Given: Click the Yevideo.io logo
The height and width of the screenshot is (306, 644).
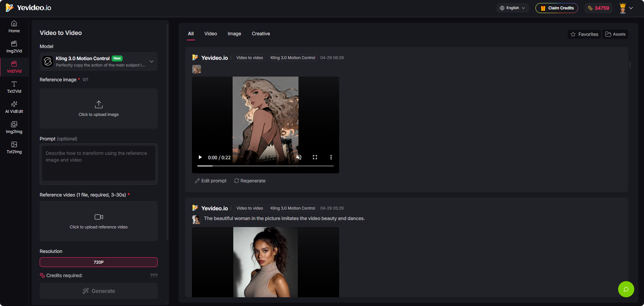Looking at the screenshot, I should point(29,8).
